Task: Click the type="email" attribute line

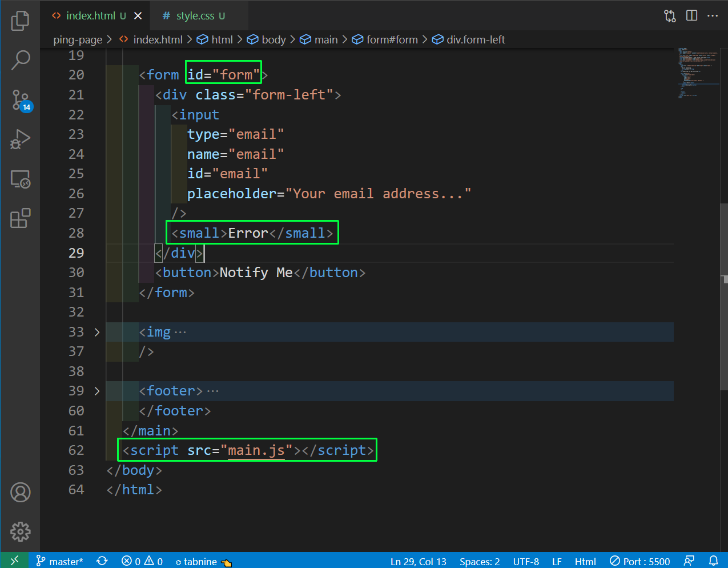Action: 236,134
